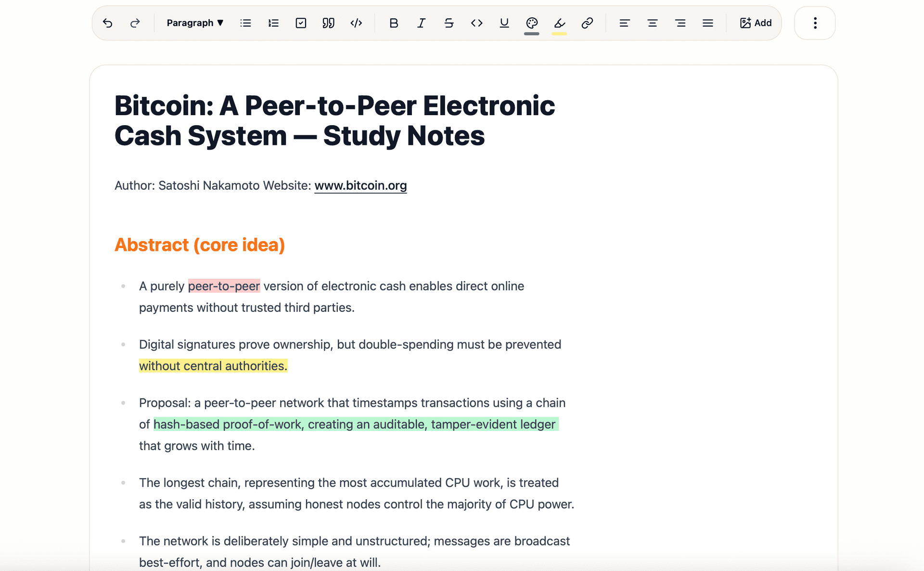
Task: Insert a blockquote
Action: [328, 23]
